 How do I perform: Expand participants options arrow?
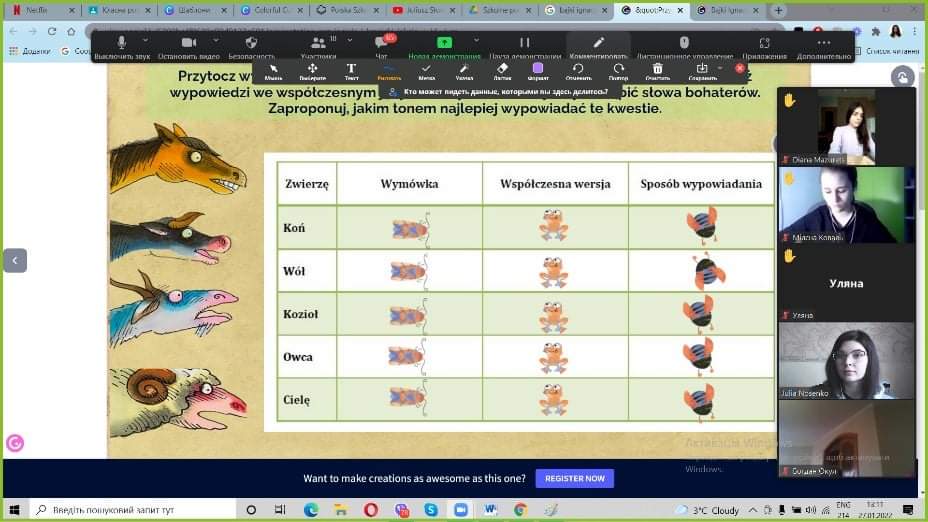(x=350, y=40)
